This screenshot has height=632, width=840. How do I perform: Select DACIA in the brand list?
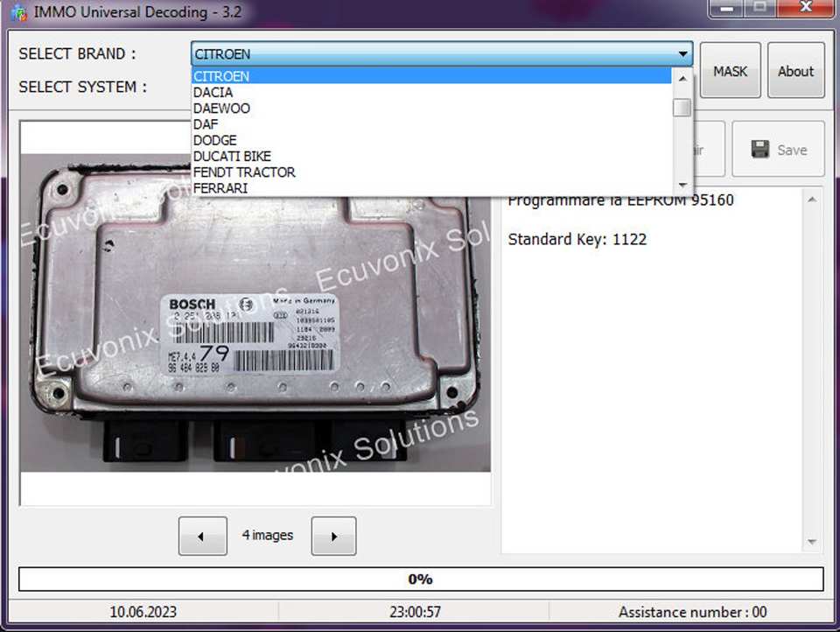click(431, 92)
